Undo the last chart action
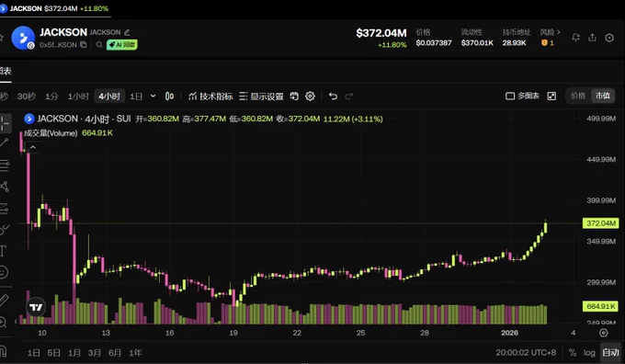Screen dimensions: 625x364 [x=334, y=97]
